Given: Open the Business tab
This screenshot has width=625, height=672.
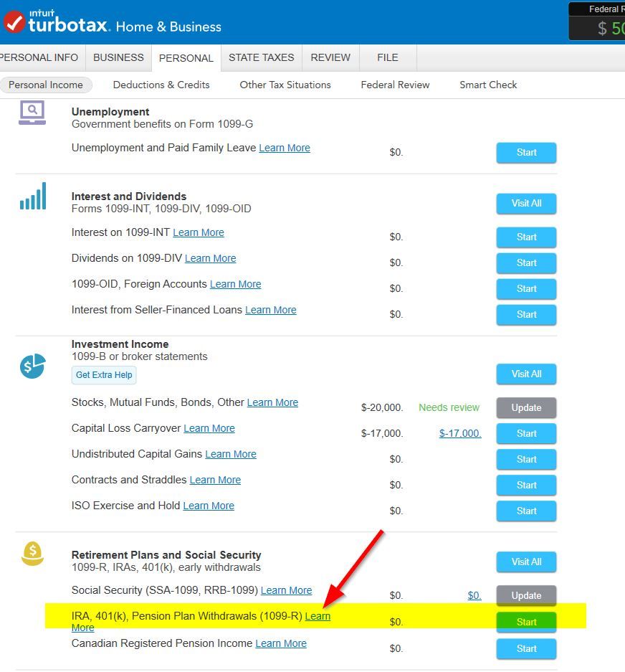Looking at the screenshot, I should point(118,57).
